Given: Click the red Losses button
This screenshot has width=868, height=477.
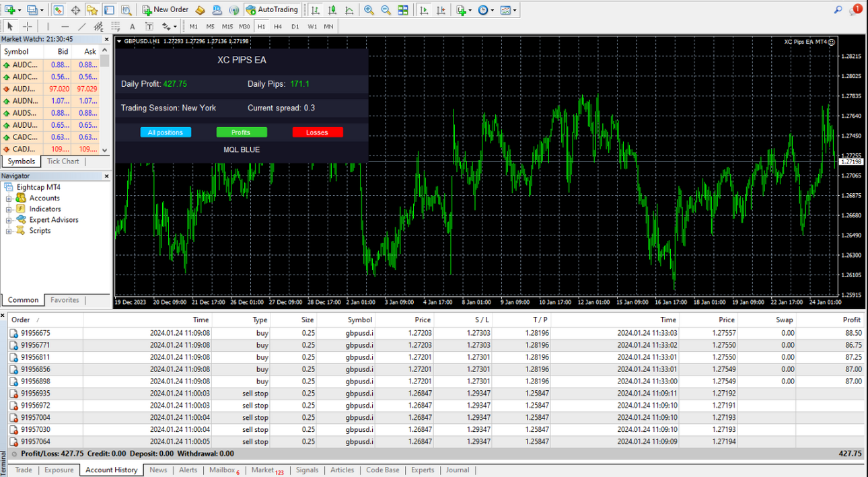Looking at the screenshot, I should pos(317,133).
